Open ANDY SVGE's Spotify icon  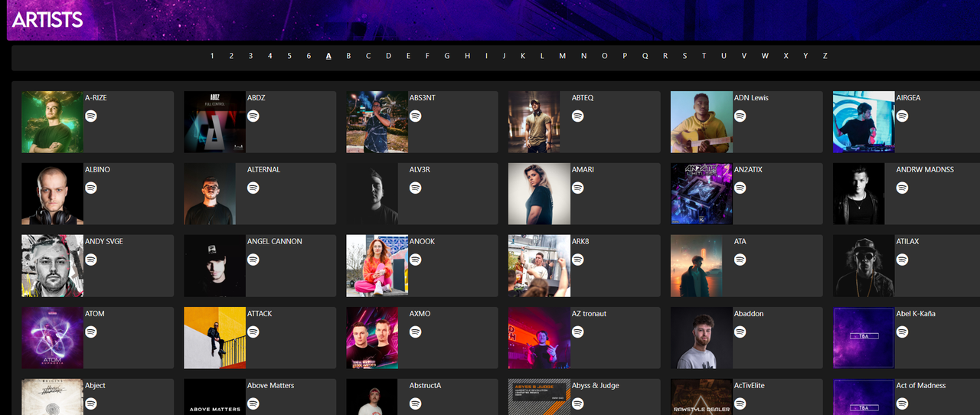[x=91, y=260]
